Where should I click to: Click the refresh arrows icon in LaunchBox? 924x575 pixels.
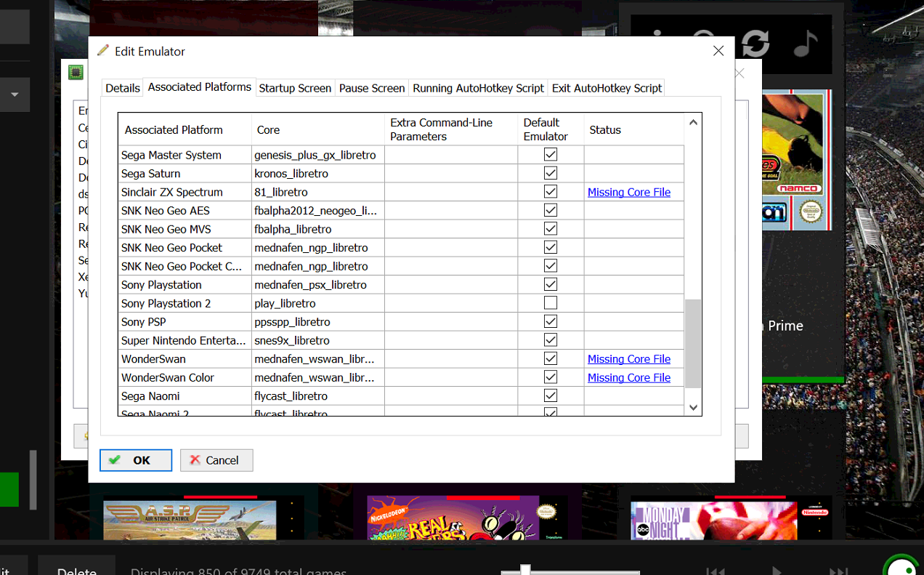tap(755, 43)
